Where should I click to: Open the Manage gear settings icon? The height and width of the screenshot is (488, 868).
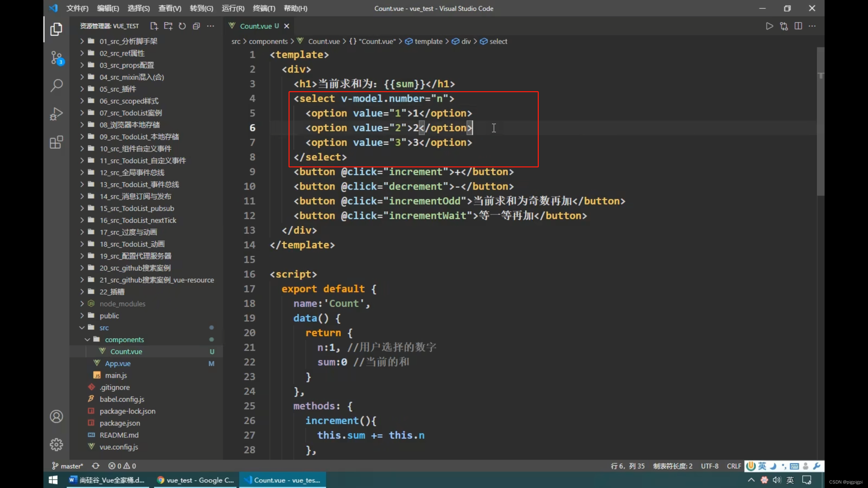(56, 445)
